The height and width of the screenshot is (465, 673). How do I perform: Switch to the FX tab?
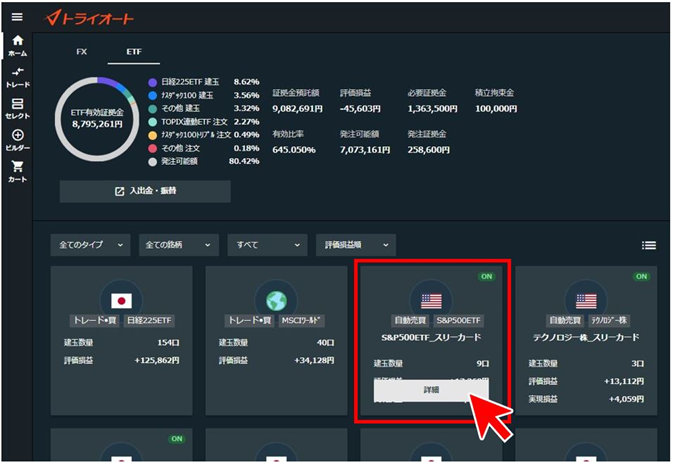(82, 52)
